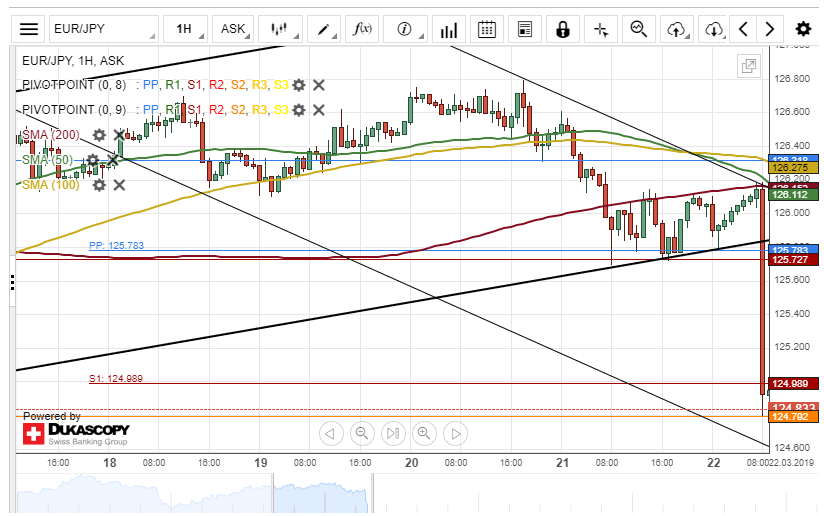Open the chart settings gear in toolbar
Viewport: 824px width, 516px height.
click(803, 29)
